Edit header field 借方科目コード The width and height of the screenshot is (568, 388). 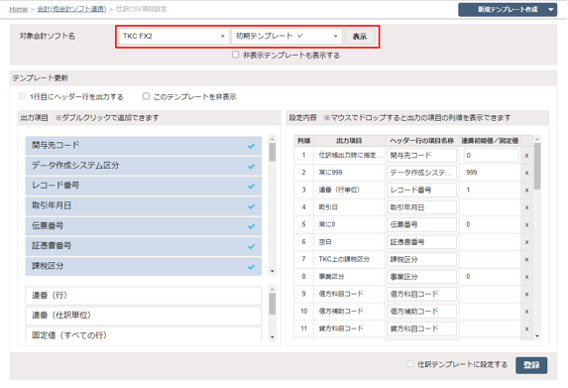coord(422,294)
